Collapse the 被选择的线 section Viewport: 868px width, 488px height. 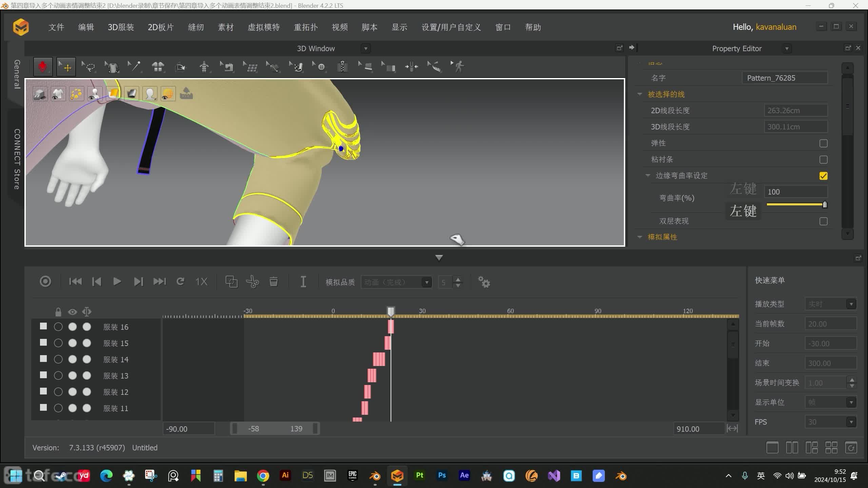[x=640, y=94]
